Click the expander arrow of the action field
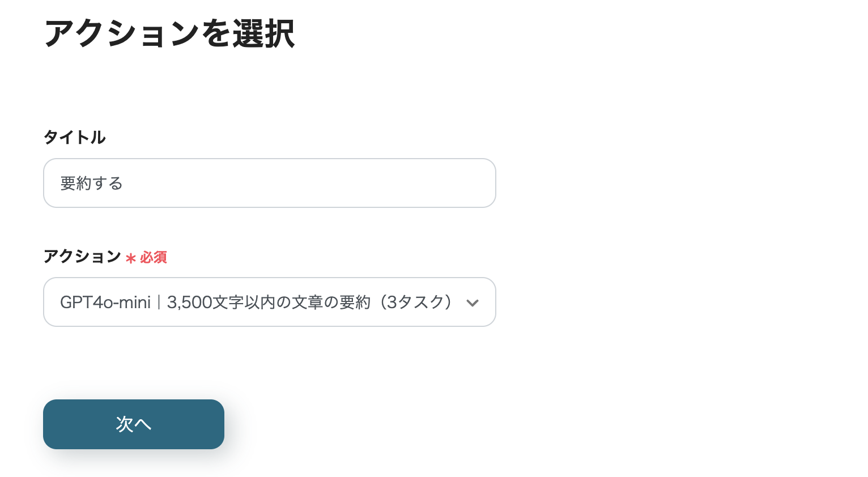Viewport: 868px width, 477px height. 473,303
